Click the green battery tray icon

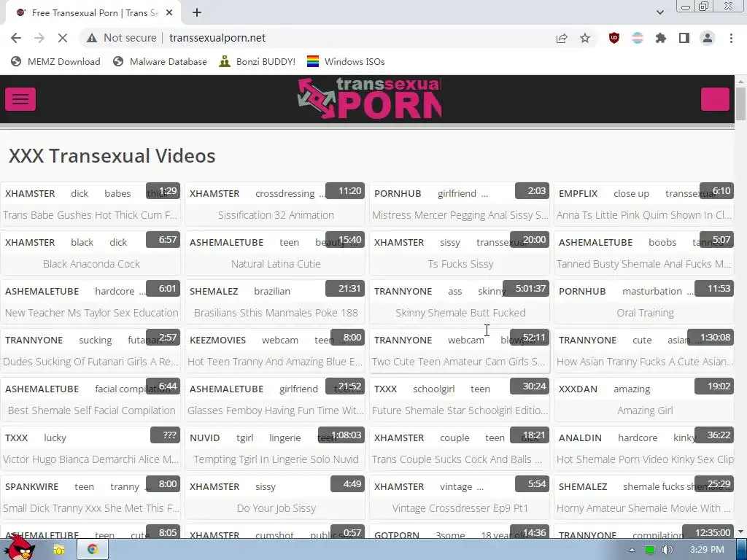[649, 550]
